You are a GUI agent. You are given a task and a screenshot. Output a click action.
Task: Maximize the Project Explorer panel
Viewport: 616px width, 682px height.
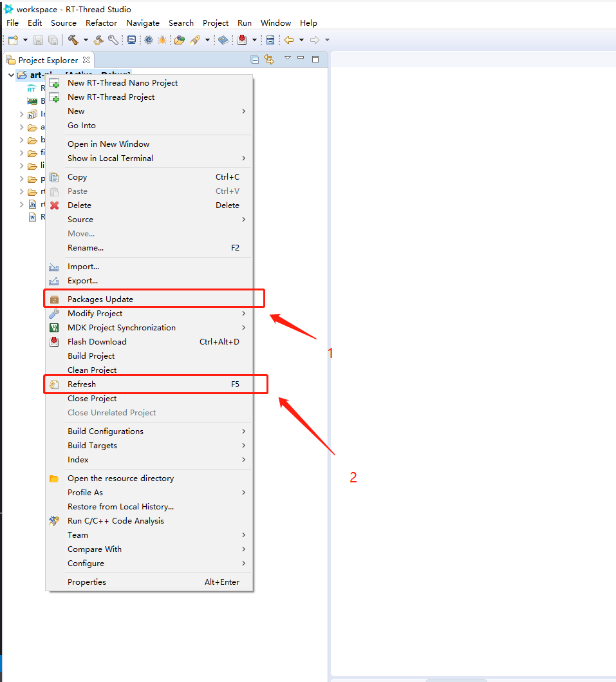click(315, 59)
